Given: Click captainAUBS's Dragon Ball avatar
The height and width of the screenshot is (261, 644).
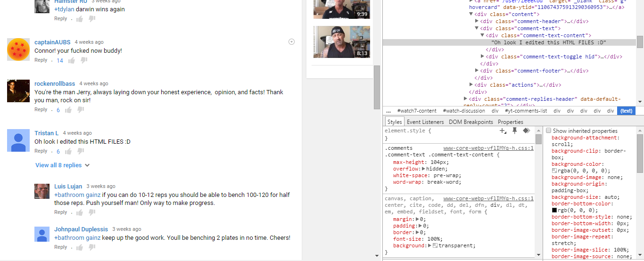Looking at the screenshot, I should point(18,49).
